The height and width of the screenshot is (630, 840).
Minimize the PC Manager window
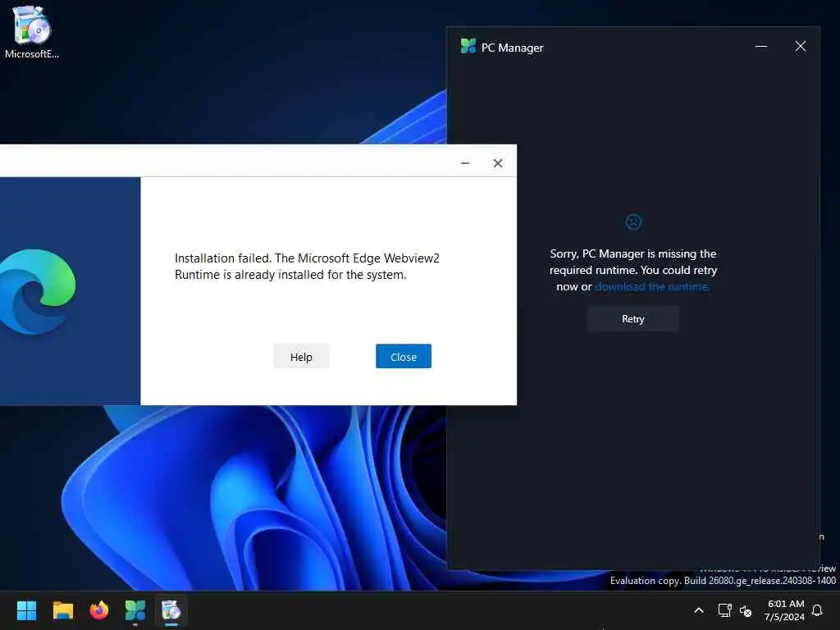760,47
